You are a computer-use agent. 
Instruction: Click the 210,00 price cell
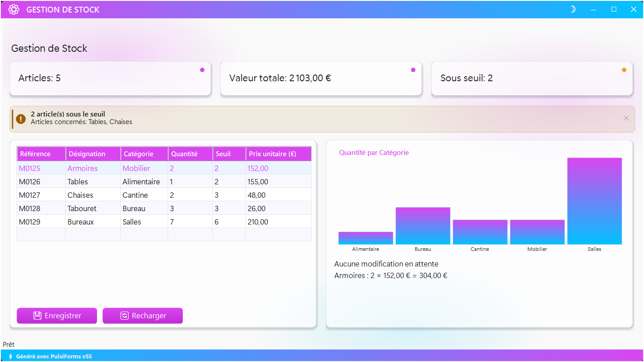[x=278, y=222]
